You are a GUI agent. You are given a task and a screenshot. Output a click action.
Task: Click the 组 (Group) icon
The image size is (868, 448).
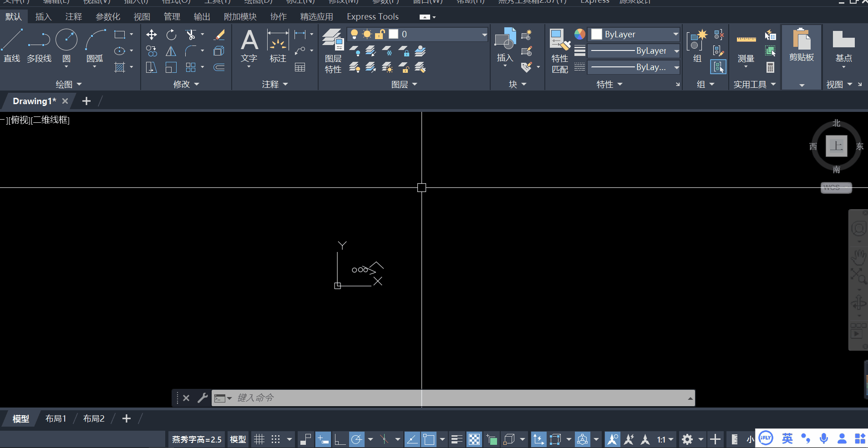pos(697,45)
